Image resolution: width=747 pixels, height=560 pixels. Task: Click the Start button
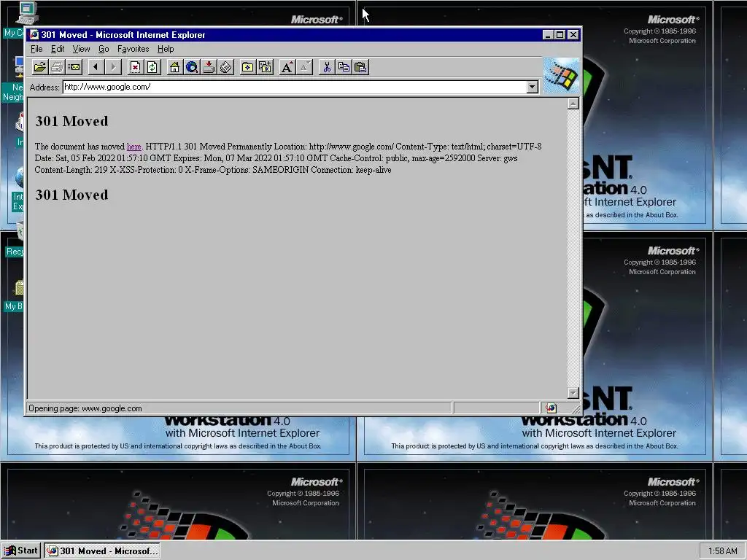point(21,551)
